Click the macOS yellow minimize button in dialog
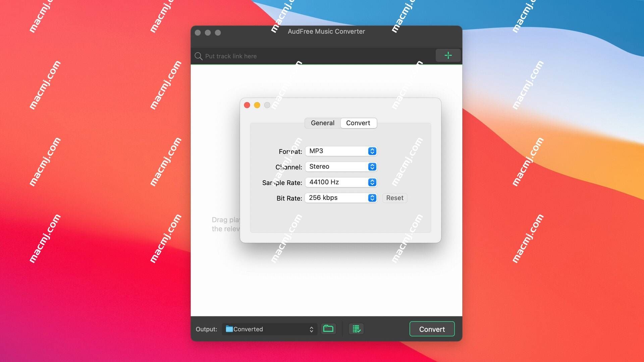This screenshot has width=644, height=362. coord(256,105)
